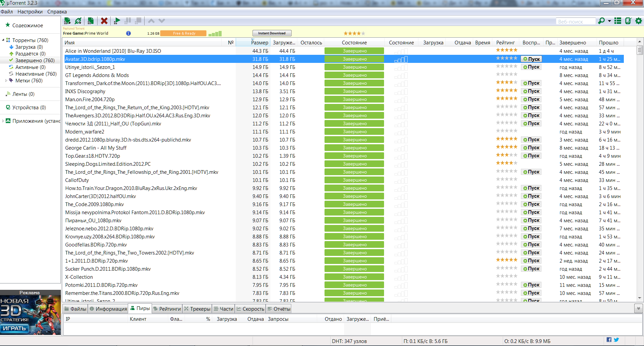Select Устройства (0) in sidebar
The height and width of the screenshot is (346, 644).
(29, 108)
